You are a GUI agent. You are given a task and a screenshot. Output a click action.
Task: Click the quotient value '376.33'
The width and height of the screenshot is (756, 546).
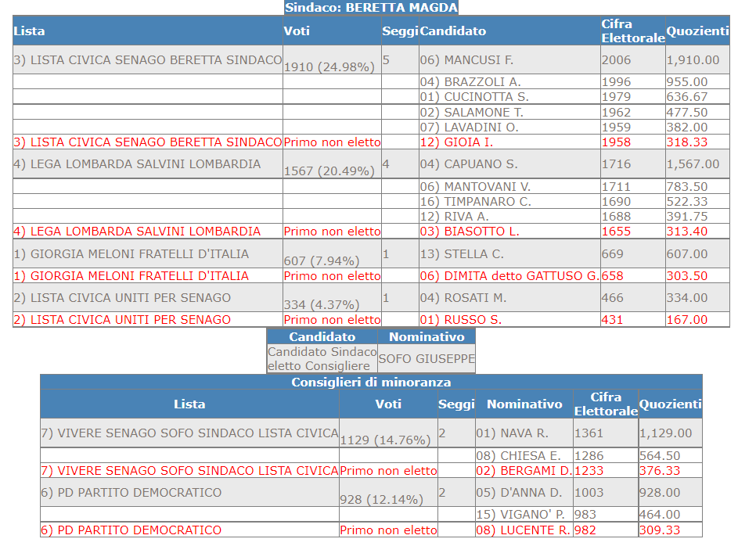(660, 470)
